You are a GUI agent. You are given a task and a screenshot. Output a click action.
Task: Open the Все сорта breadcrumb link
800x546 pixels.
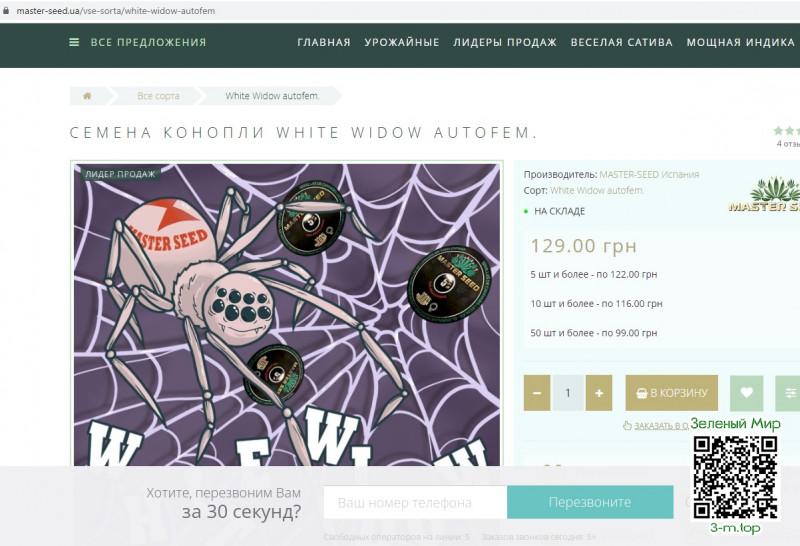(x=158, y=95)
